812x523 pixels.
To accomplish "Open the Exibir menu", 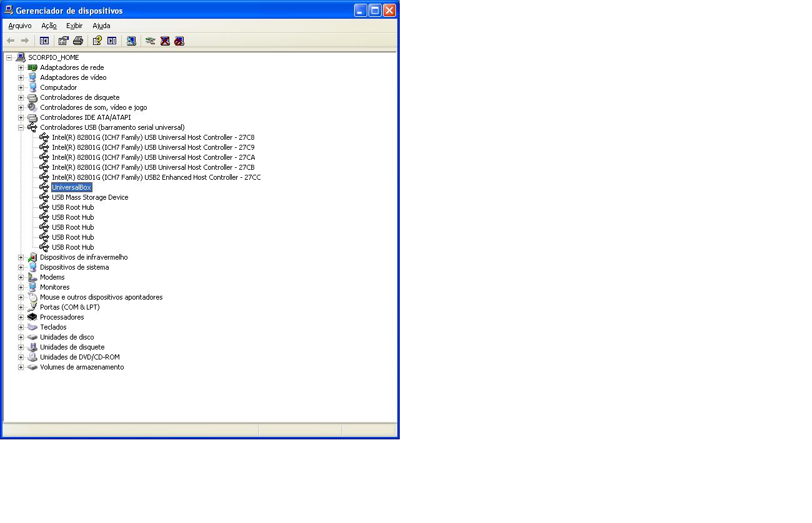I will [74, 26].
